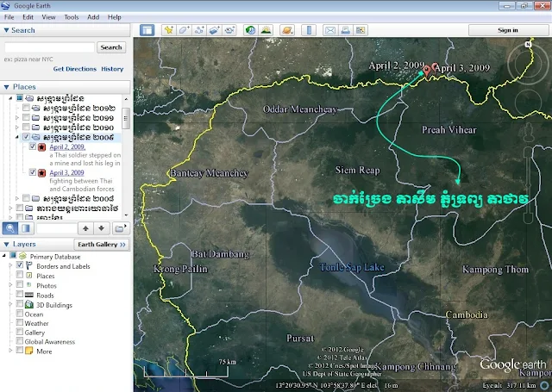Open the Tools menu
This screenshot has width=552, height=392.
pos(72,17)
